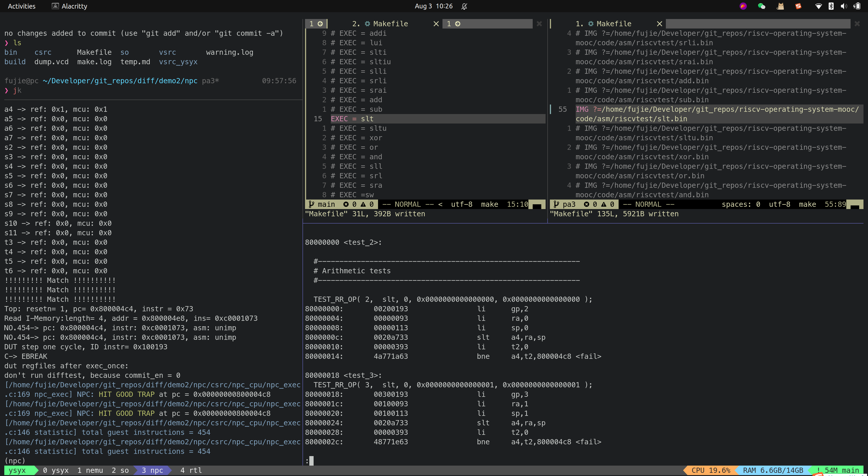Click the jk shell prompt line
This screenshot has width=868, height=476.
coord(13,90)
